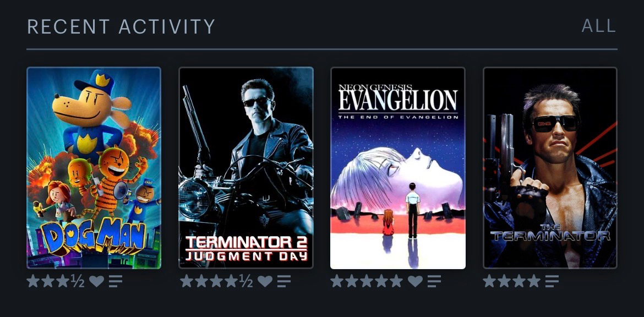
Task: Open the review lines icon under The Terminator
Action: pos(552,281)
